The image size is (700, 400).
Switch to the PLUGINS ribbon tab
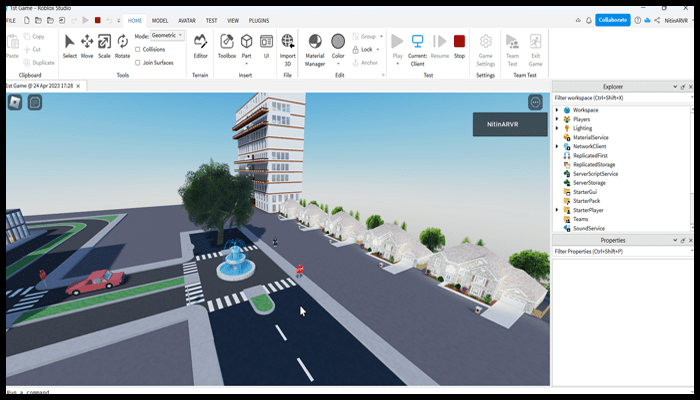pyautogui.click(x=259, y=21)
